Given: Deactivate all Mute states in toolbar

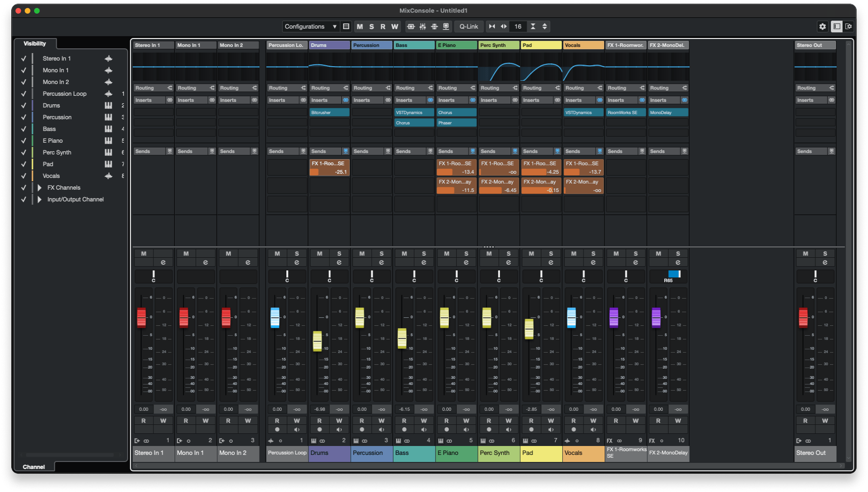Looking at the screenshot, I should 360,27.
